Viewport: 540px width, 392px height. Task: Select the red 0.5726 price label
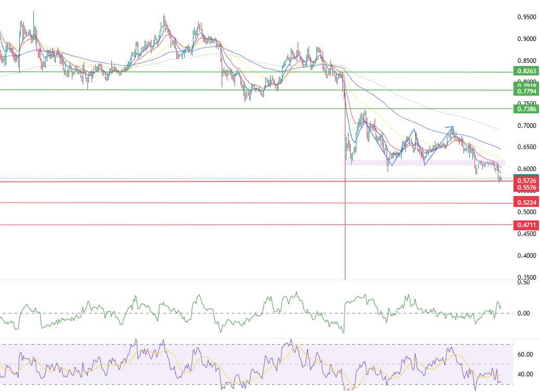coord(525,180)
